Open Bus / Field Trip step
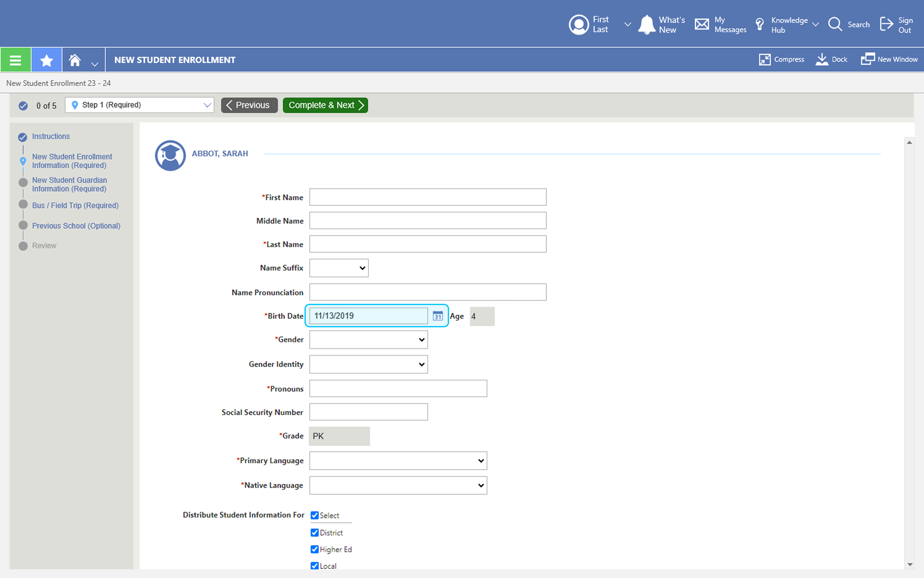This screenshot has width=924, height=578. pos(75,205)
